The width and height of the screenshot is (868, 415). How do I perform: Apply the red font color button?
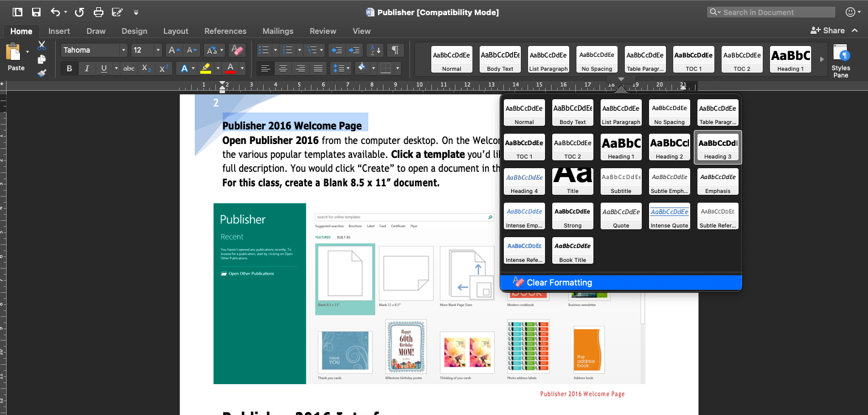pos(230,68)
